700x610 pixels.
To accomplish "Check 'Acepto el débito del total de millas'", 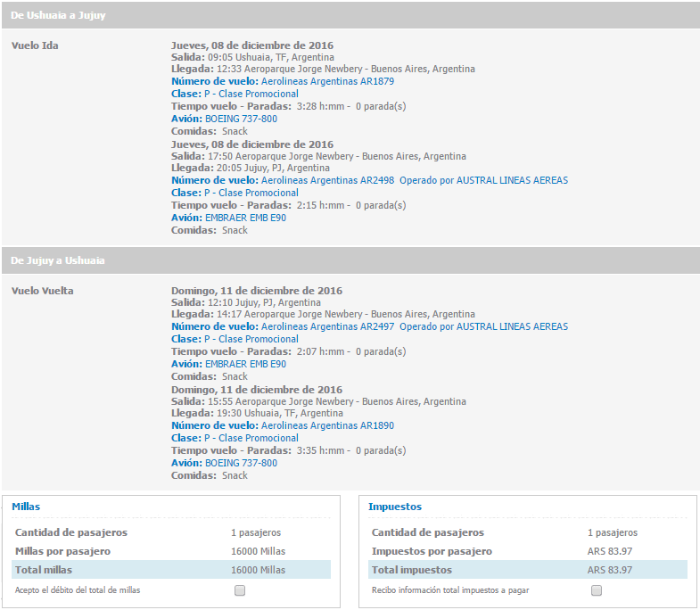I will click(x=240, y=590).
